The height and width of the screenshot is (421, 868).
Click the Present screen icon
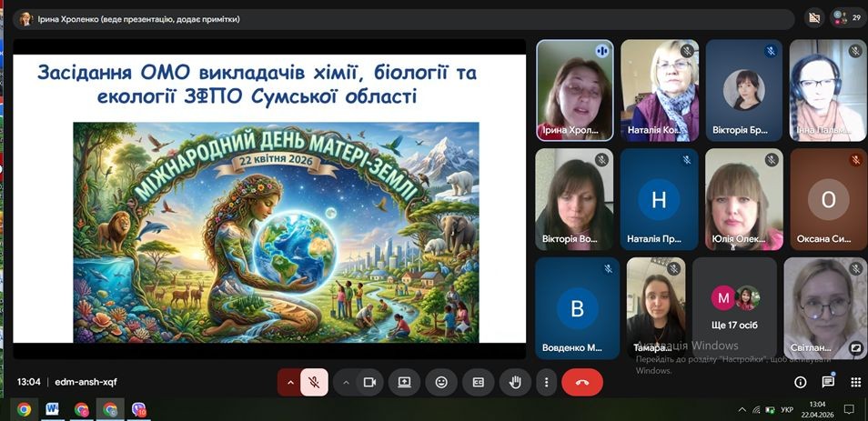pos(405,382)
